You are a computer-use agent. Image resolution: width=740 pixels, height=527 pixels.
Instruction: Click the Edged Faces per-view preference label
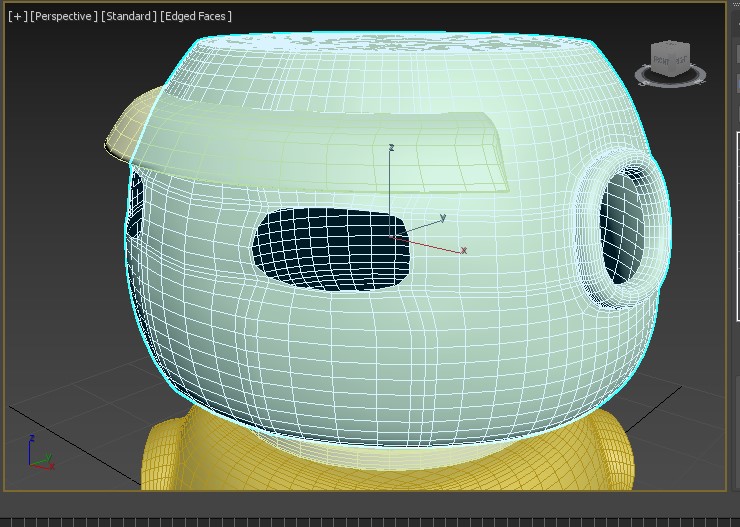coord(196,16)
